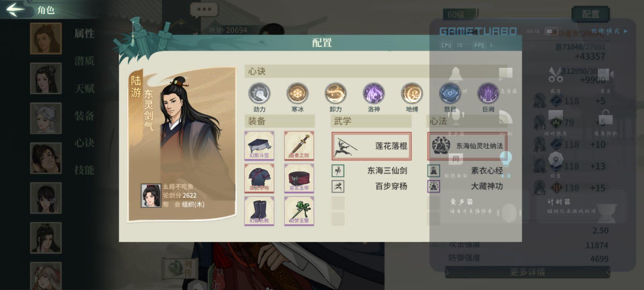Select the 卸力 heart-art icon
The width and height of the screenshot is (644, 290).
coord(335,94)
